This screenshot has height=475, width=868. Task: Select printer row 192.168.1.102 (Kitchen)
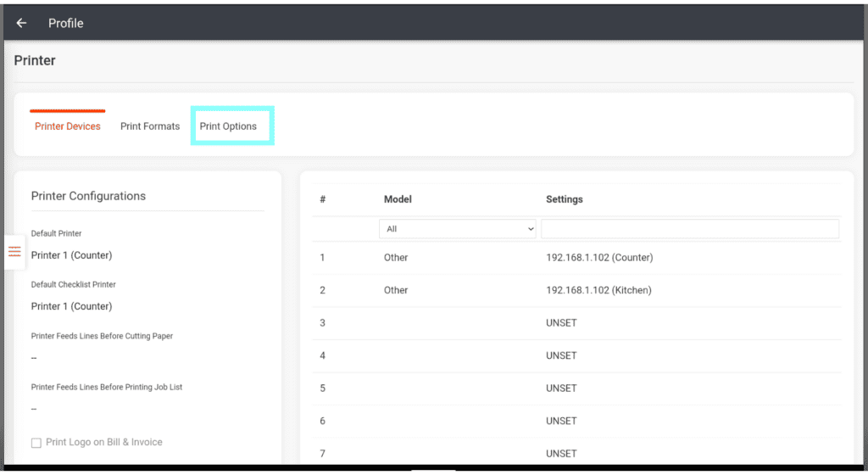(x=598, y=290)
